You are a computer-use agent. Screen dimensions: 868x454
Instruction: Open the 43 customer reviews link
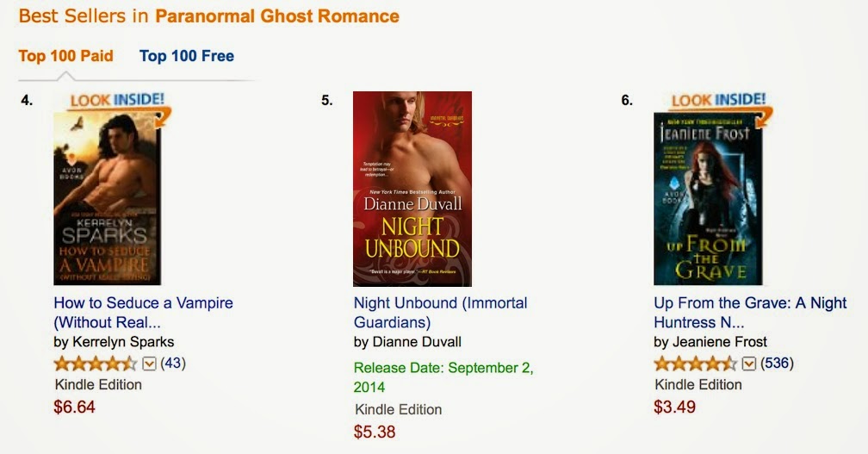click(173, 364)
